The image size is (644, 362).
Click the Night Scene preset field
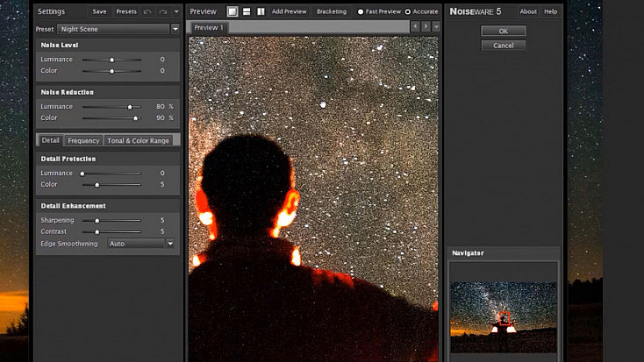[x=113, y=29]
